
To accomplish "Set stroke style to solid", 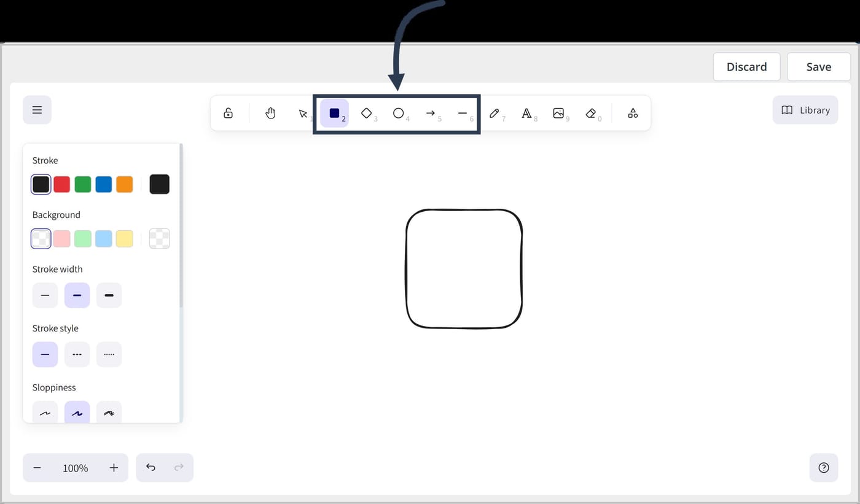I will [x=45, y=355].
